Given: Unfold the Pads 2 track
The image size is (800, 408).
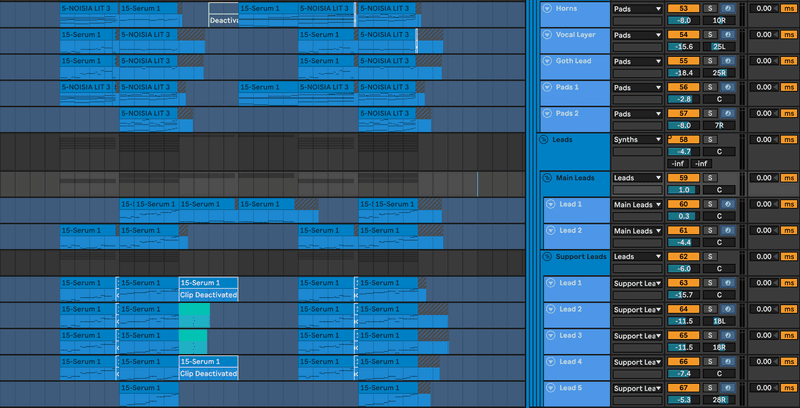Looking at the screenshot, I should (548, 113).
